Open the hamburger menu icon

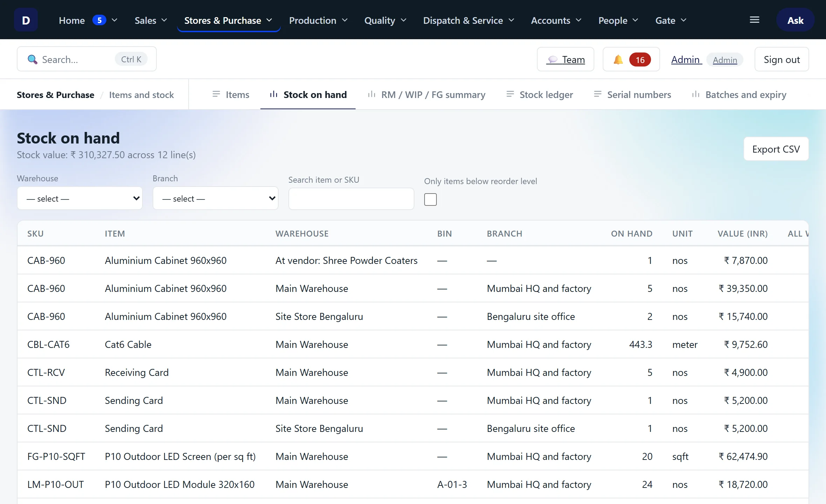point(755,20)
